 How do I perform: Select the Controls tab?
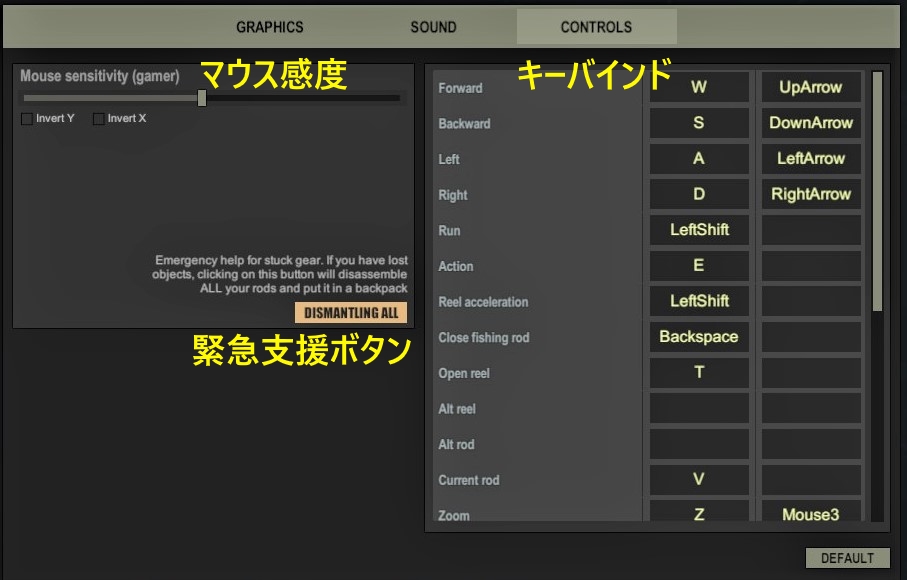pyautogui.click(x=596, y=27)
